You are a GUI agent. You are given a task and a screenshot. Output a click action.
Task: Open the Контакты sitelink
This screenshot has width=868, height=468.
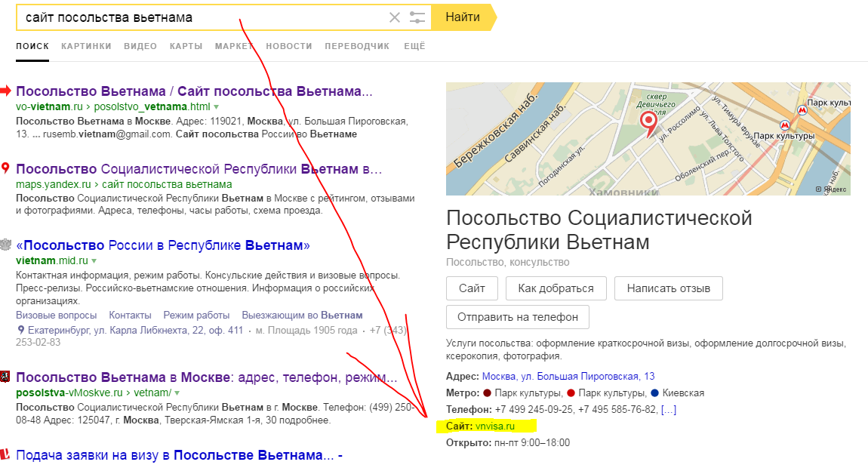point(130,315)
